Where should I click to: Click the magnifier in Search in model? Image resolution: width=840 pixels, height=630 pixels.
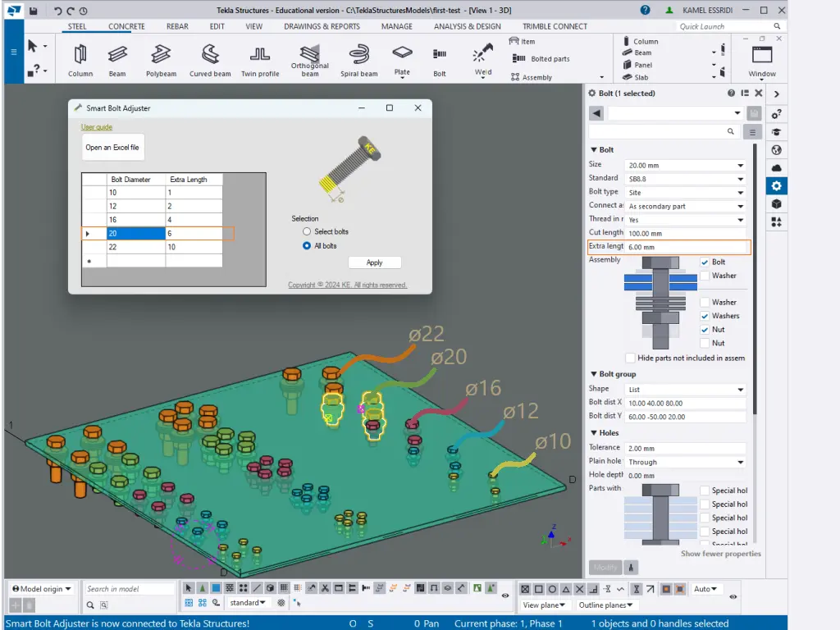tap(90, 605)
